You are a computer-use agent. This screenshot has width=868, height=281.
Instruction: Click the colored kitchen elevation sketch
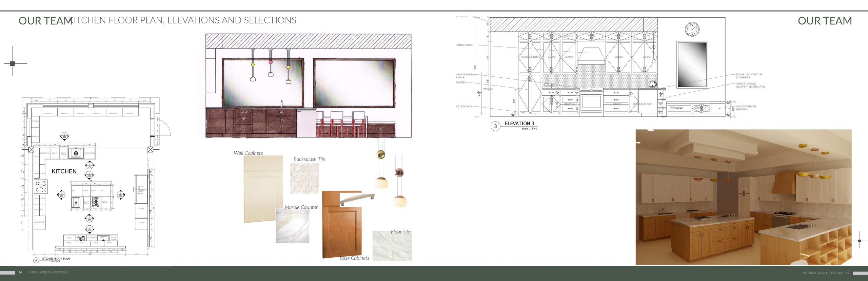pyautogui.click(x=308, y=86)
